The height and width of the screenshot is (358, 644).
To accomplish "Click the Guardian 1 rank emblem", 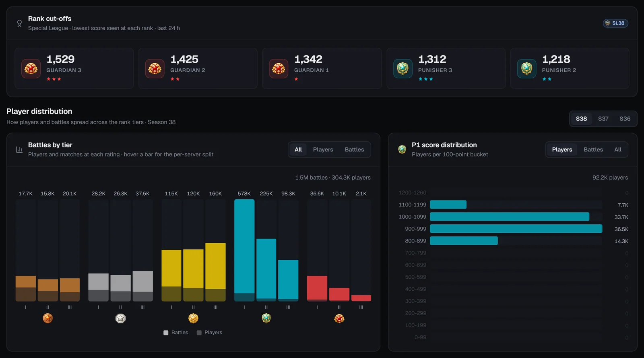I will [279, 68].
